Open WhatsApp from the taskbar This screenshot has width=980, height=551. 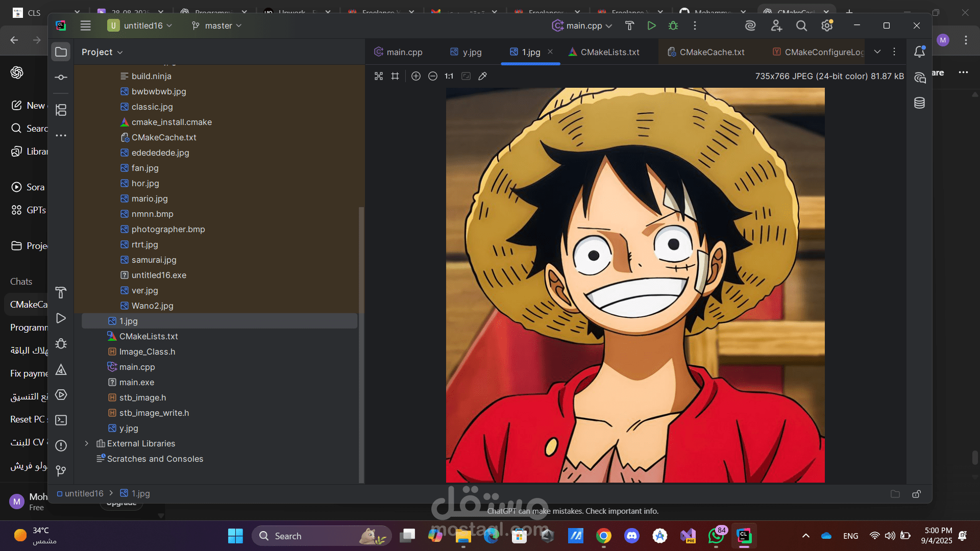(717, 536)
